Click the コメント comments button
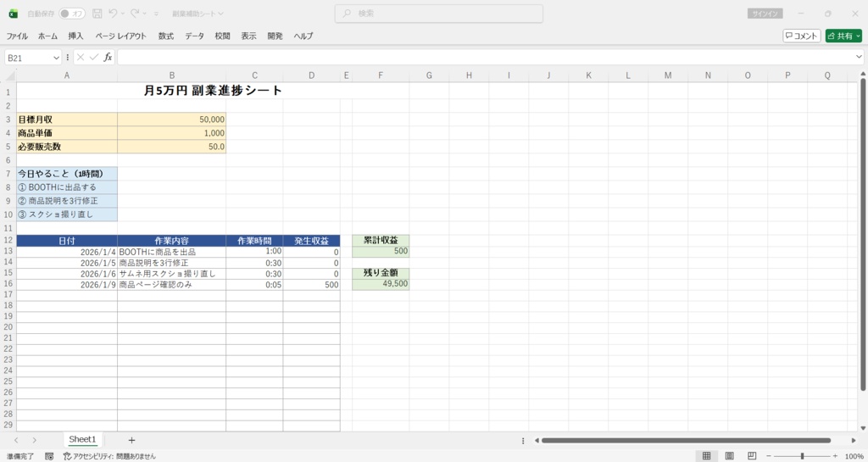Image resolution: width=868 pixels, height=462 pixels. point(802,36)
